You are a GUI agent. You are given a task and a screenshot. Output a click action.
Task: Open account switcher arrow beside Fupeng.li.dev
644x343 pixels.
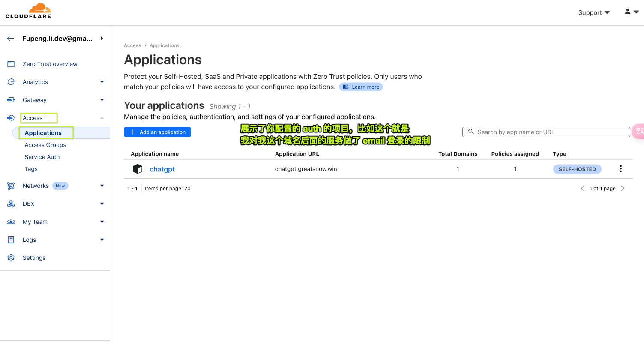(102, 38)
